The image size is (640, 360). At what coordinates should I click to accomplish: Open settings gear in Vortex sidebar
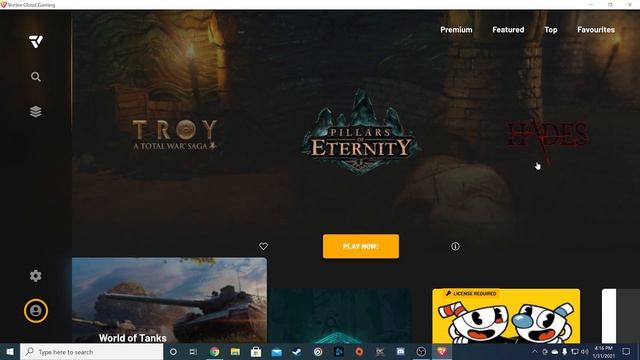click(36, 276)
